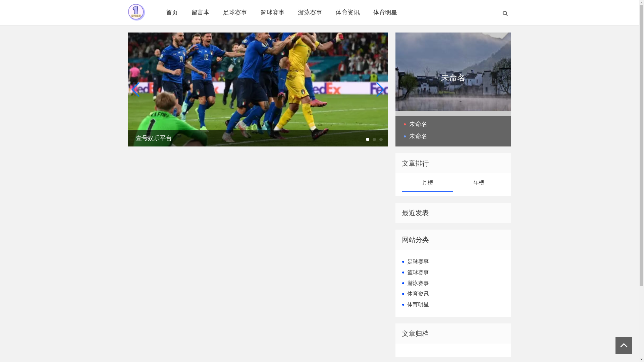
Task: Open 留言本 in navigation bar
Action: [x=200, y=12]
